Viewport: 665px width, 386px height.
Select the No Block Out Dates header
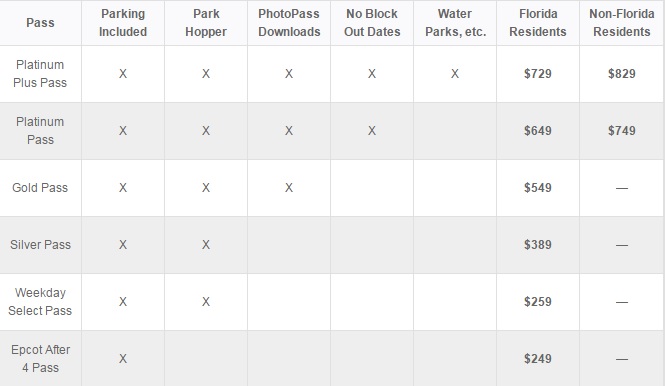[372, 23]
